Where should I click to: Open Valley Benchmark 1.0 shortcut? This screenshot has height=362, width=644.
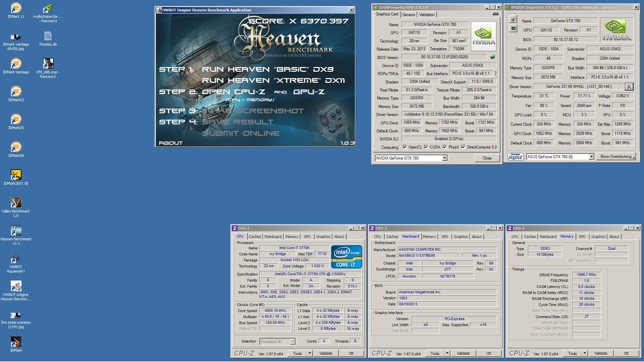pos(16,207)
